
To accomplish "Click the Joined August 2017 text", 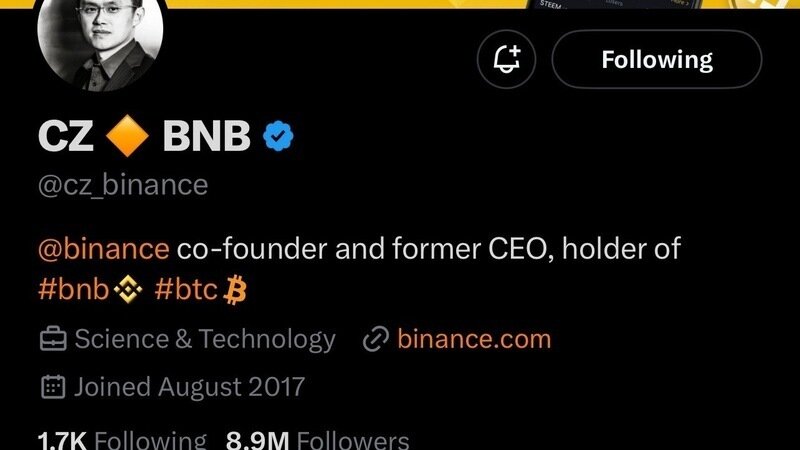I will click(189, 386).
